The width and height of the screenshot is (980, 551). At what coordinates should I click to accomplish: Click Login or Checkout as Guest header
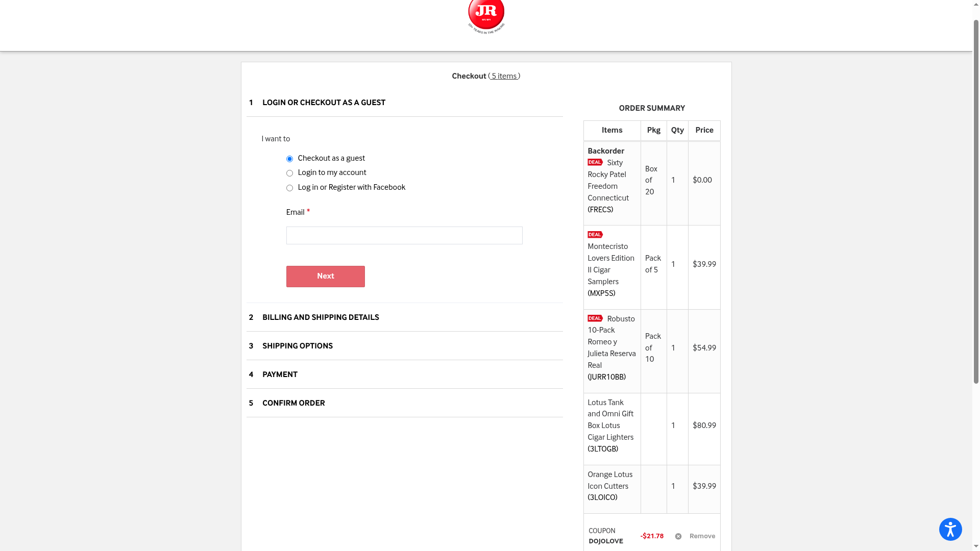tap(323, 103)
